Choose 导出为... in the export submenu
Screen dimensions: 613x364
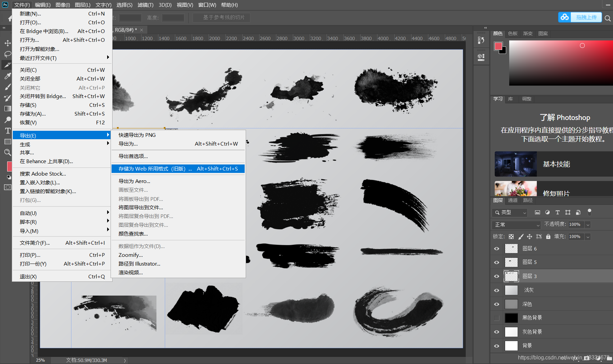[178, 144]
